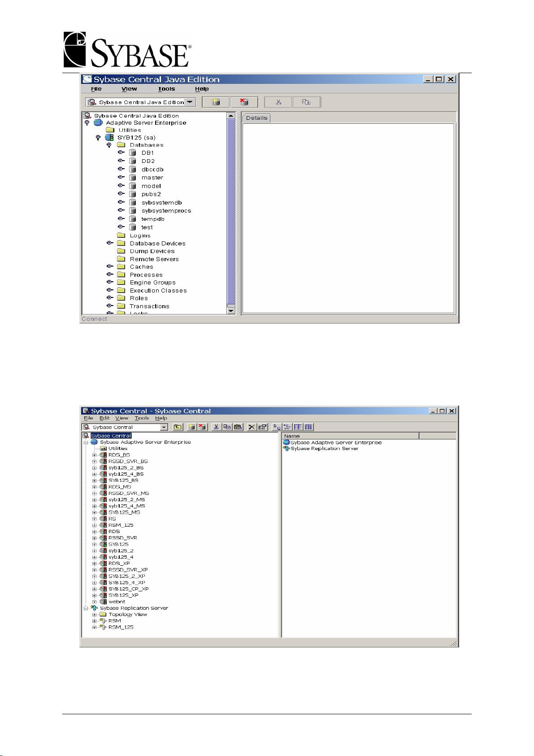534x756 pixels.
Task: Click Paste clipboard icon in lower toolbar
Action: tap(238, 427)
